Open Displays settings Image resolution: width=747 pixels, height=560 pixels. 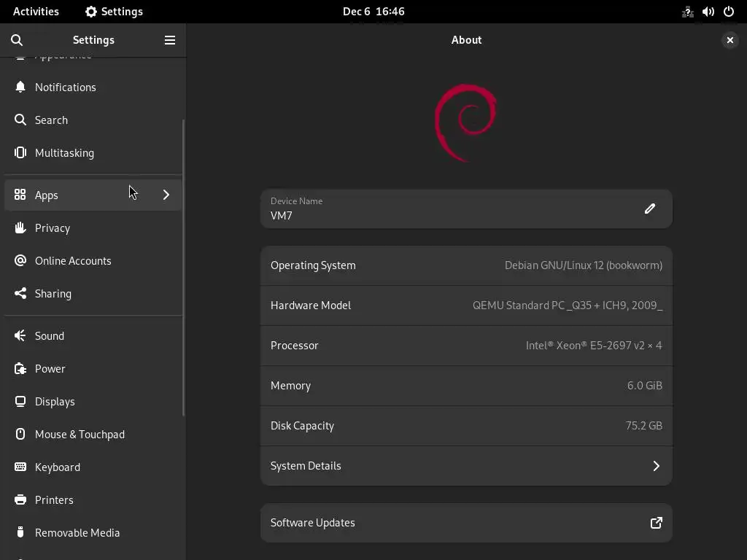(93, 402)
